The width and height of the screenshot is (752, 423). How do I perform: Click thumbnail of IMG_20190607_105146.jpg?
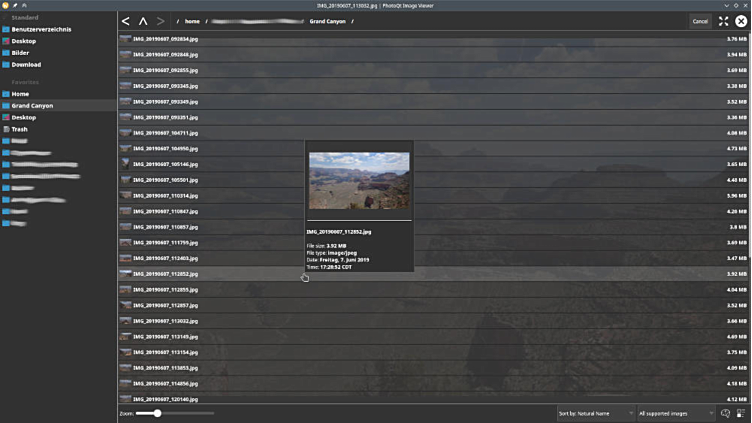pyautogui.click(x=125, y=164)
